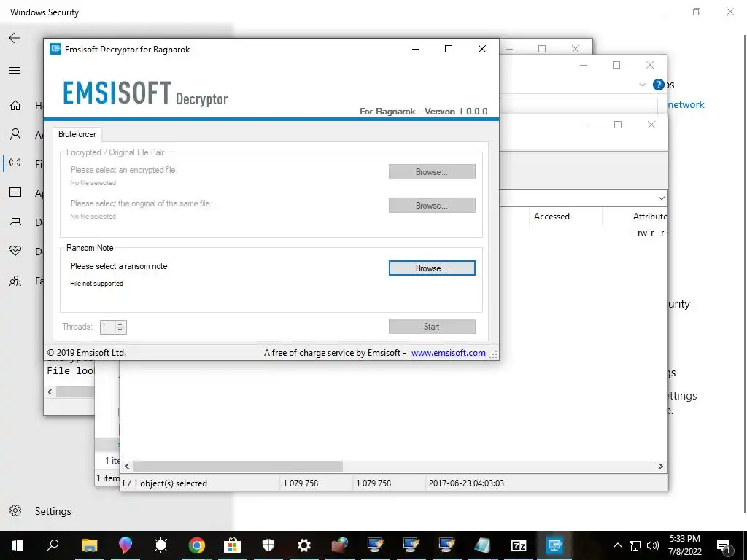Open the dropdown arrow above Attribute column

(x=661, y=198)
